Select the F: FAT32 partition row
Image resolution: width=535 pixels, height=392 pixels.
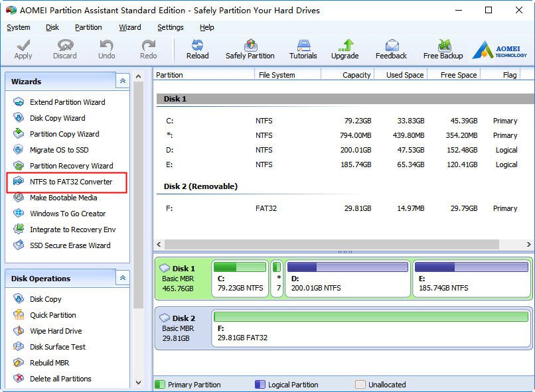[343, 208]
